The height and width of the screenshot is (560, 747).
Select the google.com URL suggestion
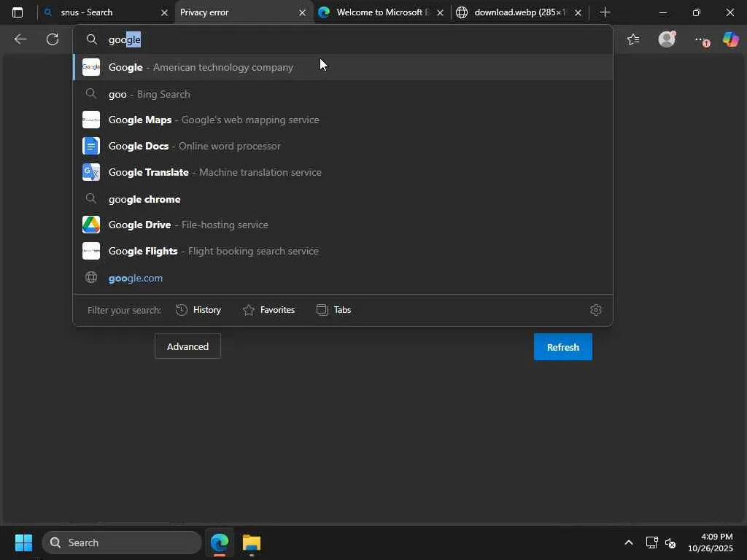(343, 278)
